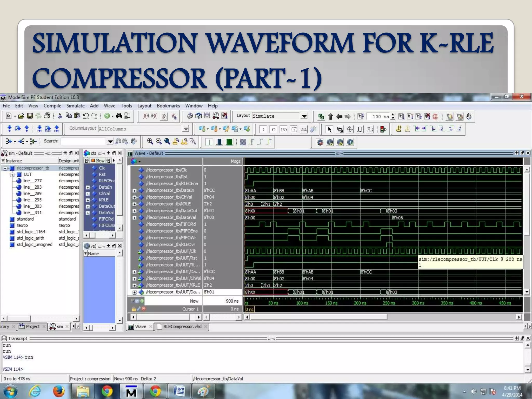
Task: Click the Copy icon in the toolbar
Action: click(x=69, y=116)
